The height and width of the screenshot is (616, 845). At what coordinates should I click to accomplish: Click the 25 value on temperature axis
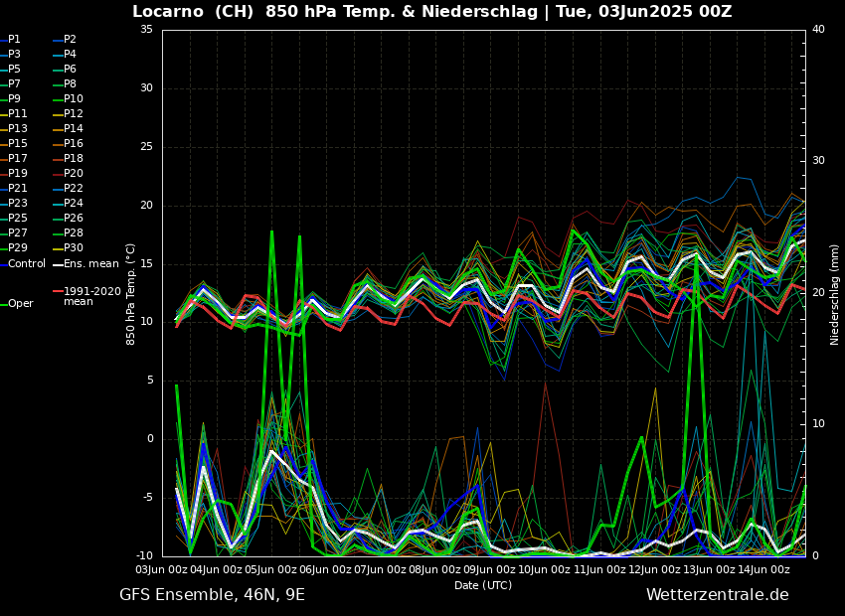tap(146, 147)
